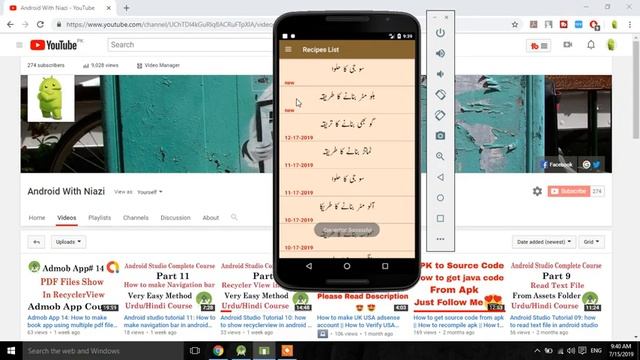This screenshot has width=640, height=360.
Task: Open hamburger menu in Recipes List app
Action: click(288, 49)
